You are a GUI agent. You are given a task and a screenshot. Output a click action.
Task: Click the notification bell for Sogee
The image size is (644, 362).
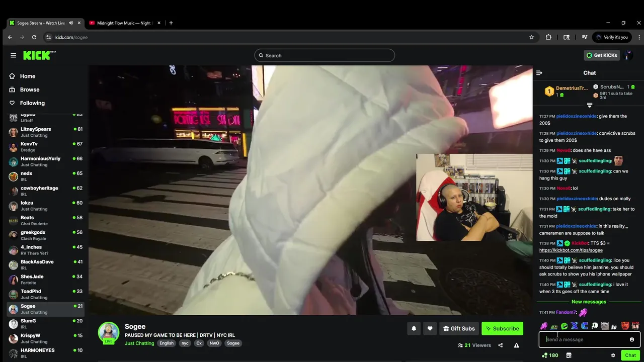point(414,328)
